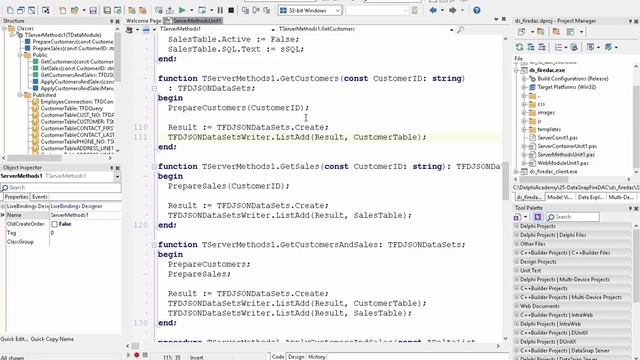The width and height of the screenshot is (640, 360).
Task: Click the green Run button in toolbar
Action: pos(182,10)
